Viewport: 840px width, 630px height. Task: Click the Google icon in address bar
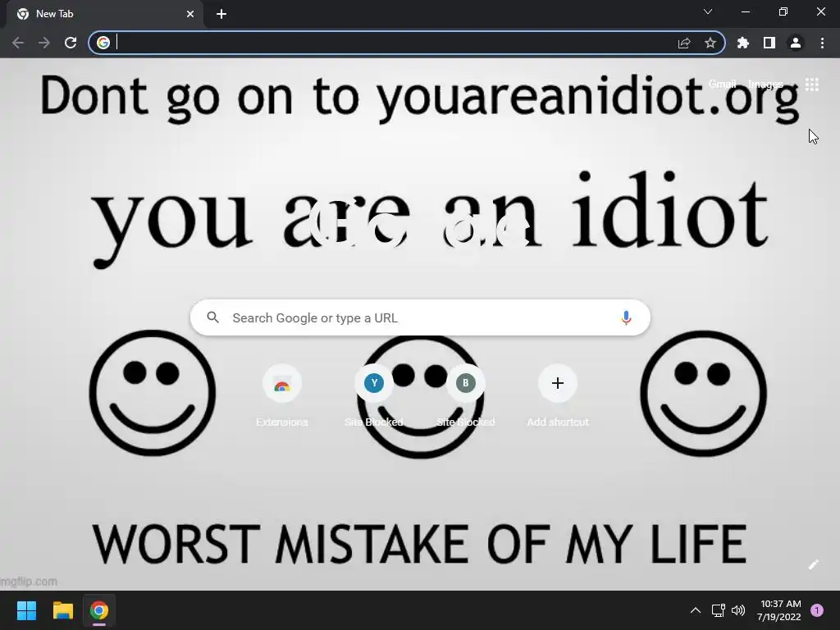pos(103,43)
